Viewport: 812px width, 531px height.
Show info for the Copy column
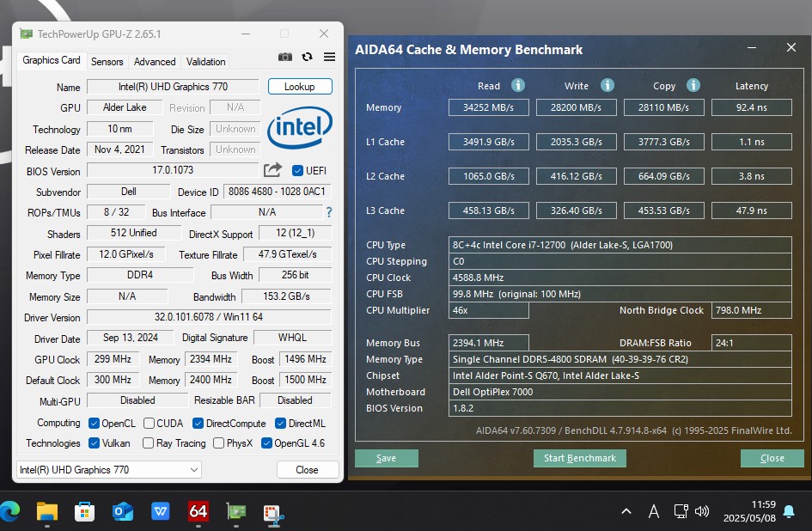pos(693,85)
